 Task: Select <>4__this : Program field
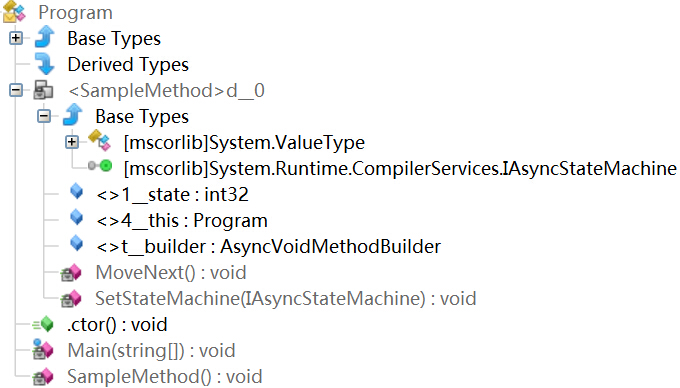(182, 221)
